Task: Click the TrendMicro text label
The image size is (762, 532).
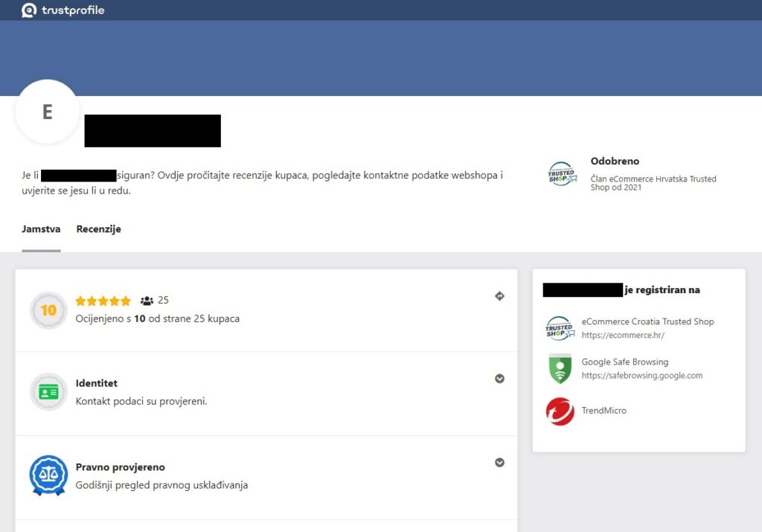Action: click(603, 411)
